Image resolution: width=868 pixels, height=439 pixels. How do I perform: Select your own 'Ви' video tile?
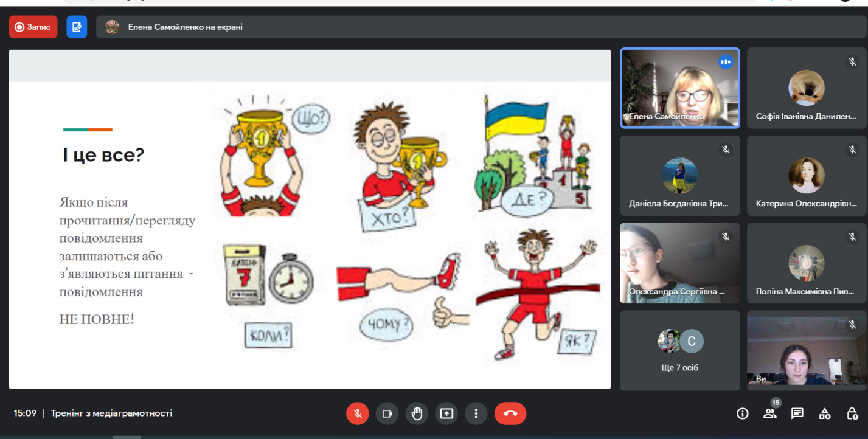click(x=807, y=351)
